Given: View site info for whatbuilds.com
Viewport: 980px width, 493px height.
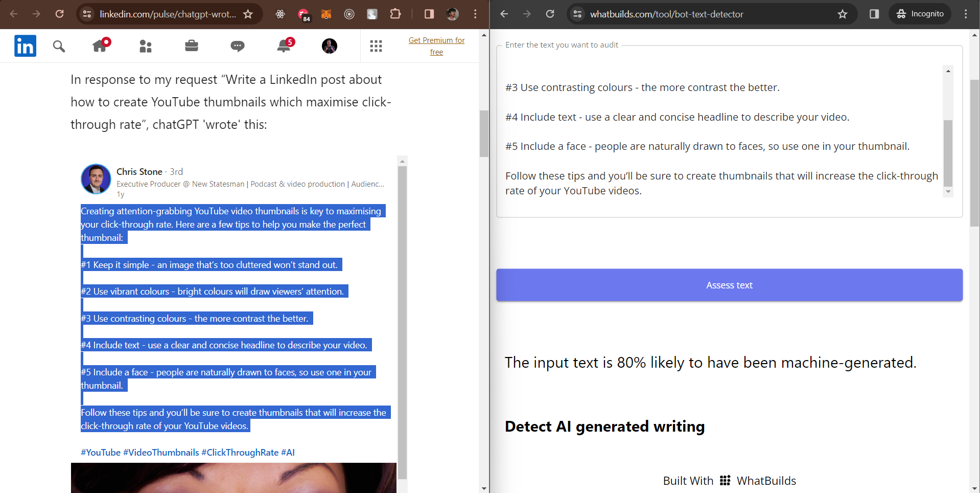Looking at the screenshot, I should 578,14.
